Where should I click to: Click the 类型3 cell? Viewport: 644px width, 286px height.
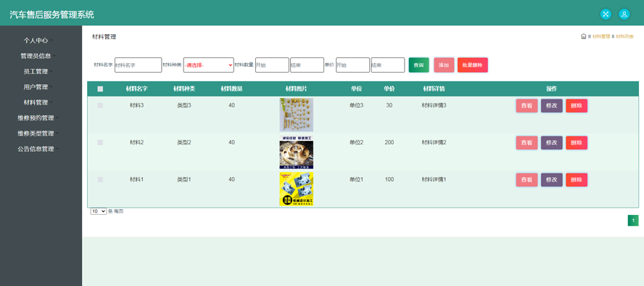[184, 105]
